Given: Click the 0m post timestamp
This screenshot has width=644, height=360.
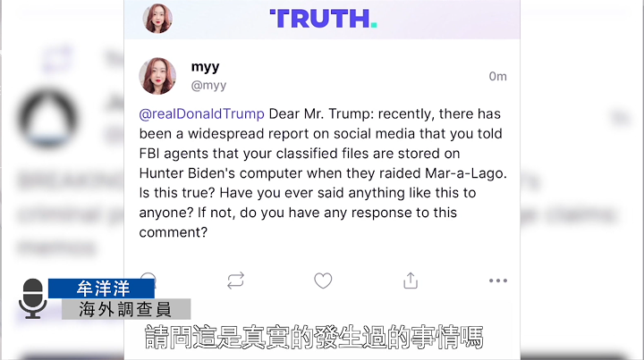Looking at the screenshot, I should point(498,76).
